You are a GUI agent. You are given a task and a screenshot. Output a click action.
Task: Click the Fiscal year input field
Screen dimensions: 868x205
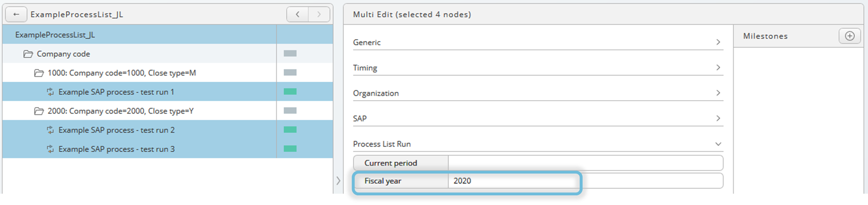point(586,181)
